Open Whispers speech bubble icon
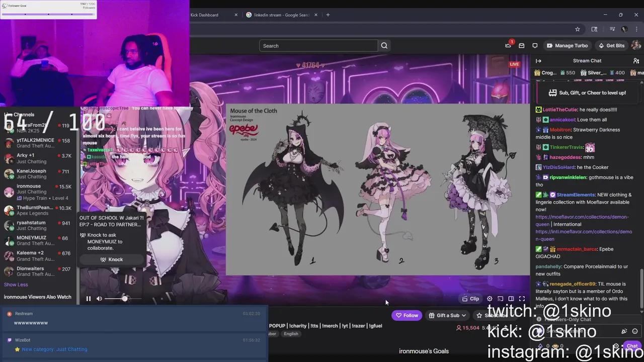644x362 pixels. pyautogui.click(x=535, y=46)
